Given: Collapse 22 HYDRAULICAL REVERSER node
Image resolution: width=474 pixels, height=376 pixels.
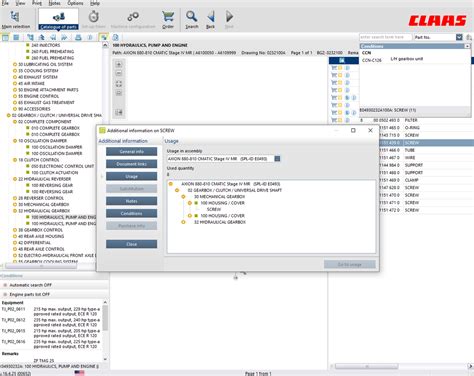Looking at the screenshot, I should [x=15, y=179].
